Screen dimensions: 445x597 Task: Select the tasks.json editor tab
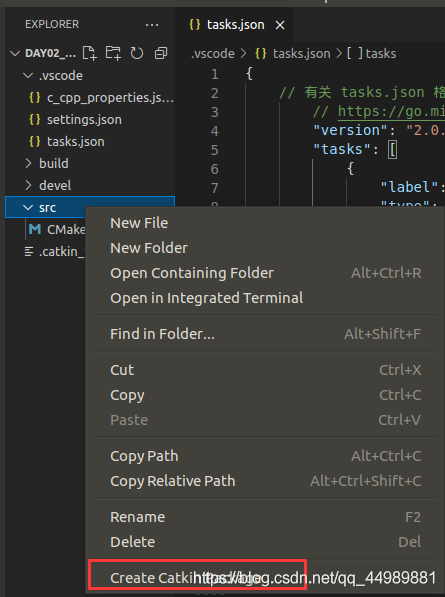pos(227,25)
